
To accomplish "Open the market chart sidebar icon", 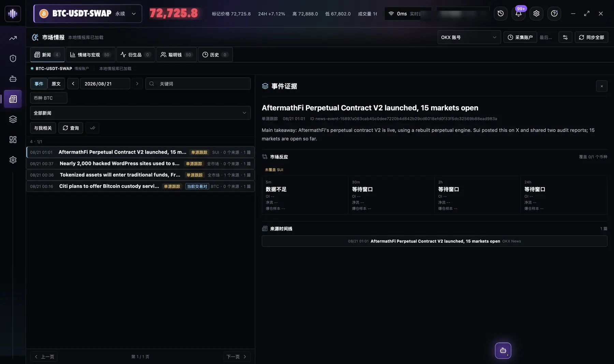I will (13, 38).
